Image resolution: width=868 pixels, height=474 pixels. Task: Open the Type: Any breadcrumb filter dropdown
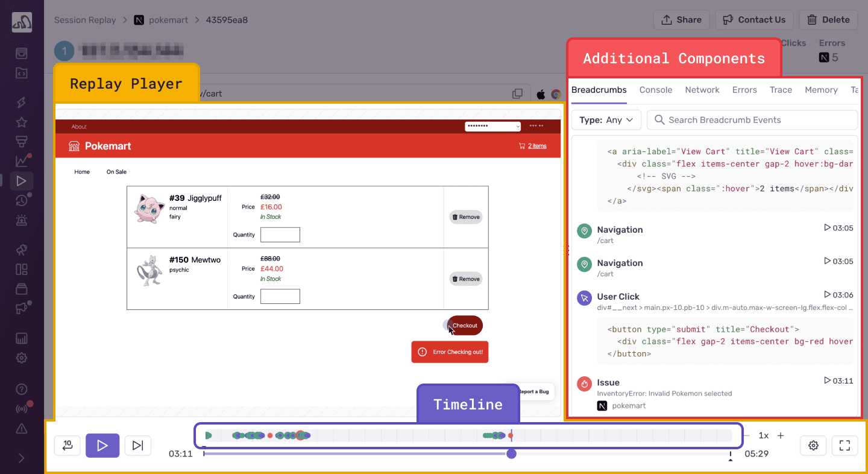coord(606,119)
